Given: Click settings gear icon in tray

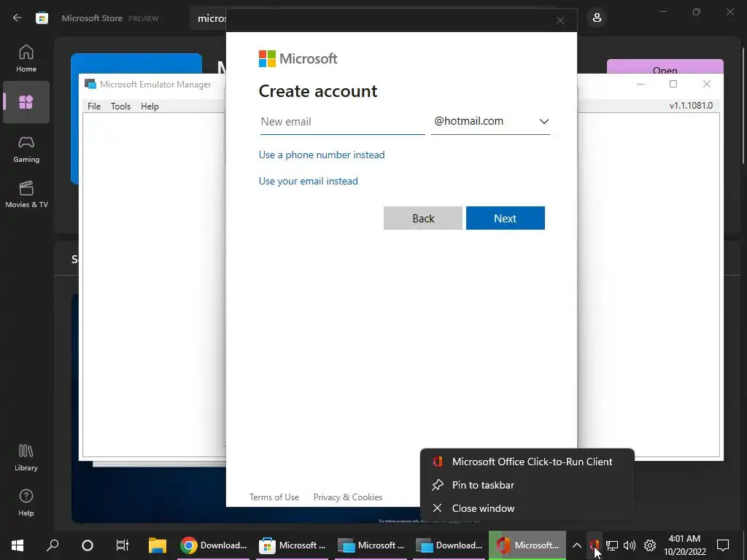Looking at the screenshot, I should pyautogui.click(x=650, y=545).
